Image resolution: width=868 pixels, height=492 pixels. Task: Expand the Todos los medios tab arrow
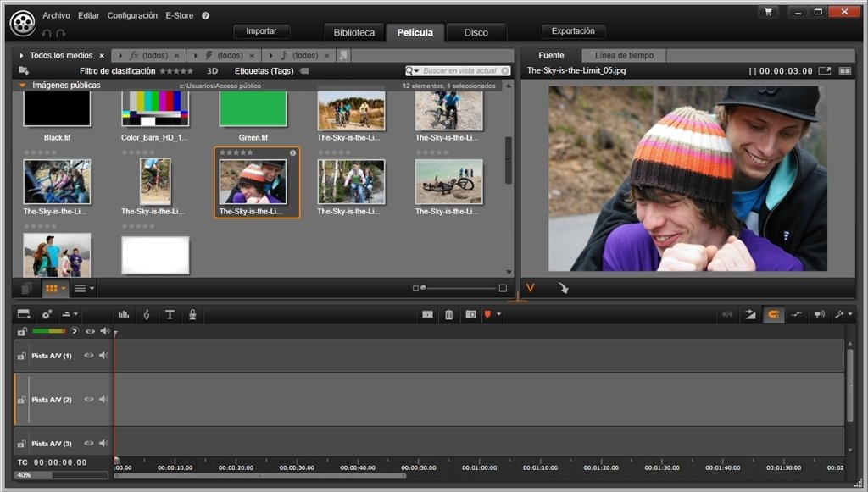(21, 55)
